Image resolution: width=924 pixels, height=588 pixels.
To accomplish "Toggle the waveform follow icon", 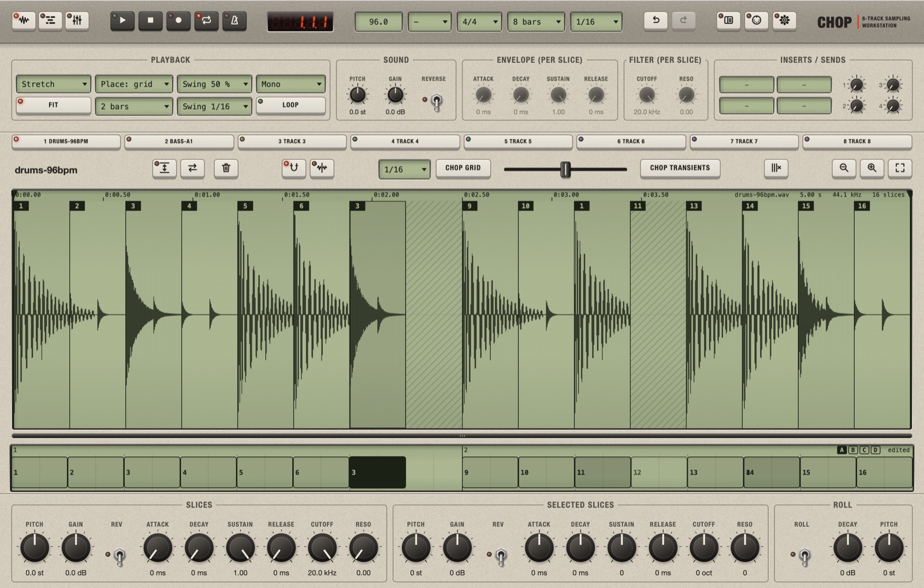I will (x=322, y=168).
